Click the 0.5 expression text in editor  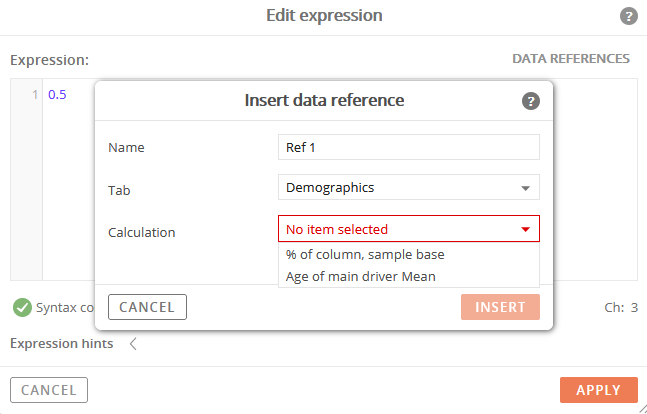(57, 95)
